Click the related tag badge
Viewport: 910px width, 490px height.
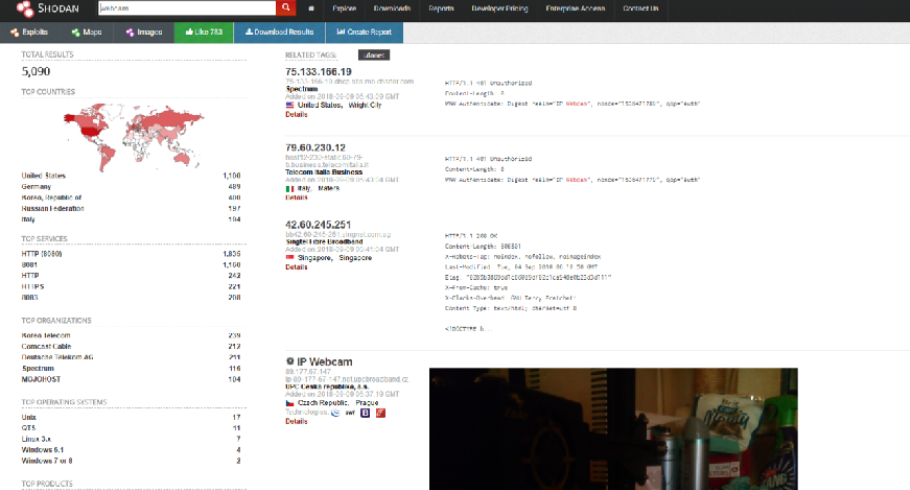click(374, 55)
